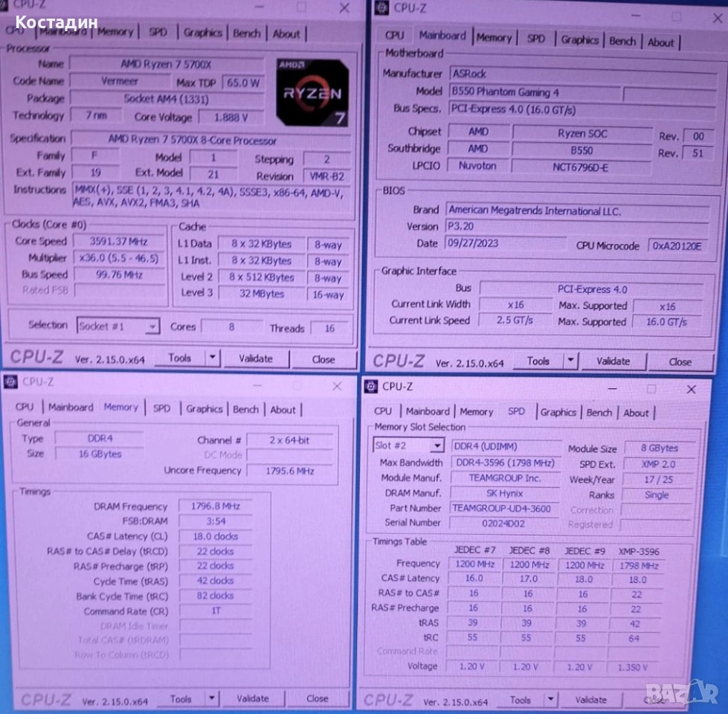Click the Uncore Frequency 1795.6 MHz value

(x=290, y=471)
